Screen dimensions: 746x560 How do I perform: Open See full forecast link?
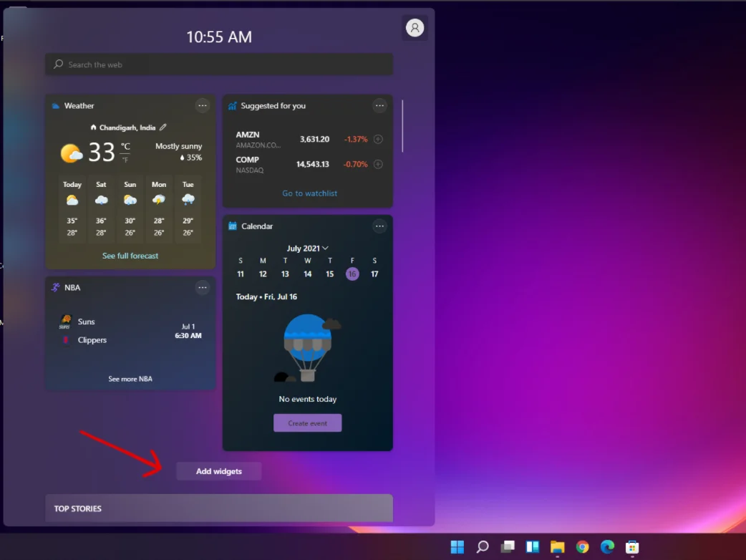[130, 256]
